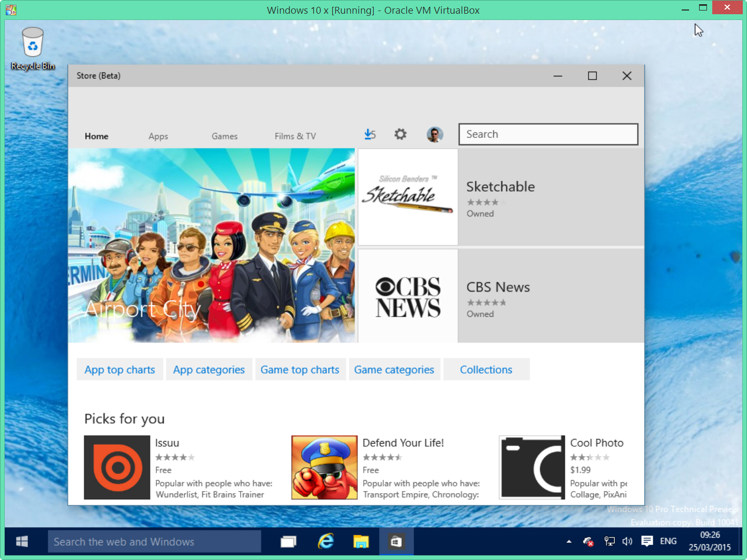The image size is (747, 560).
Task: Click the VirtualBox window title icon
Action: [11, 9]
